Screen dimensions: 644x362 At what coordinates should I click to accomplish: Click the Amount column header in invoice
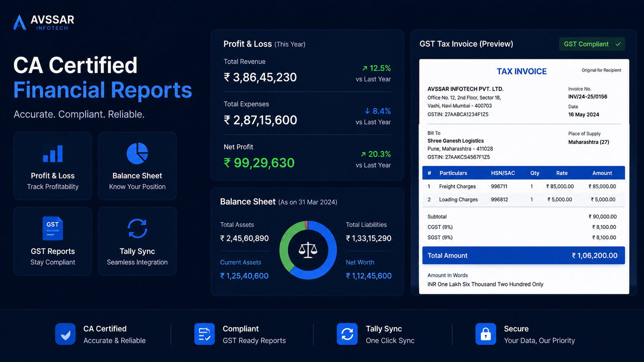point(602,173)
